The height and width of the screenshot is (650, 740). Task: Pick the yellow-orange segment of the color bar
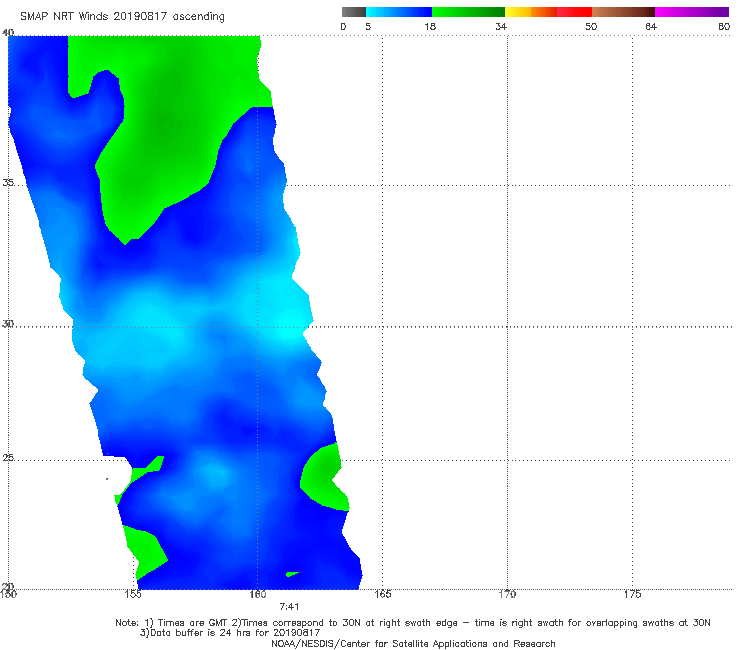531,12
